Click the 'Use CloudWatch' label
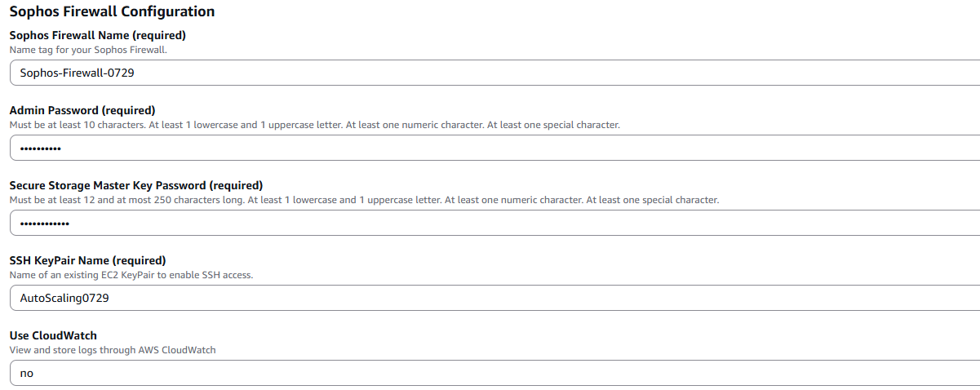The width and height of the screenshot is (980, 390). pyautogui.click(x=53, y=335)
